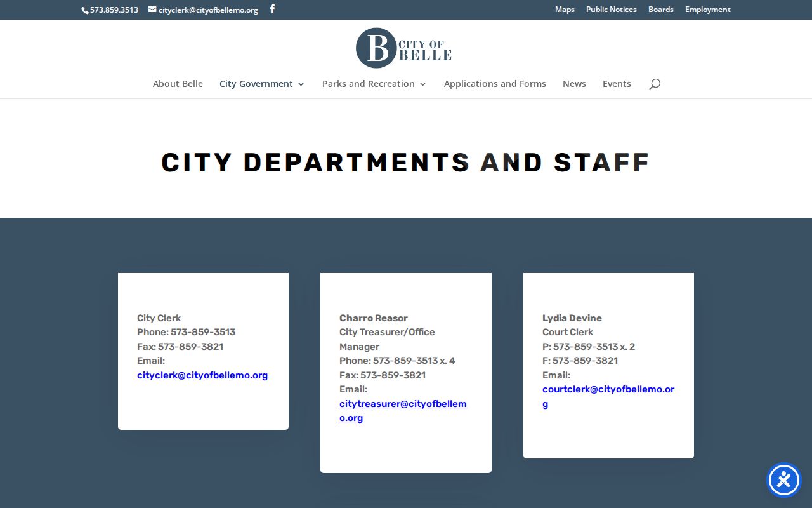Click the envelope icon in top bar
The image size is (812, 508).
tap(152, 10)
